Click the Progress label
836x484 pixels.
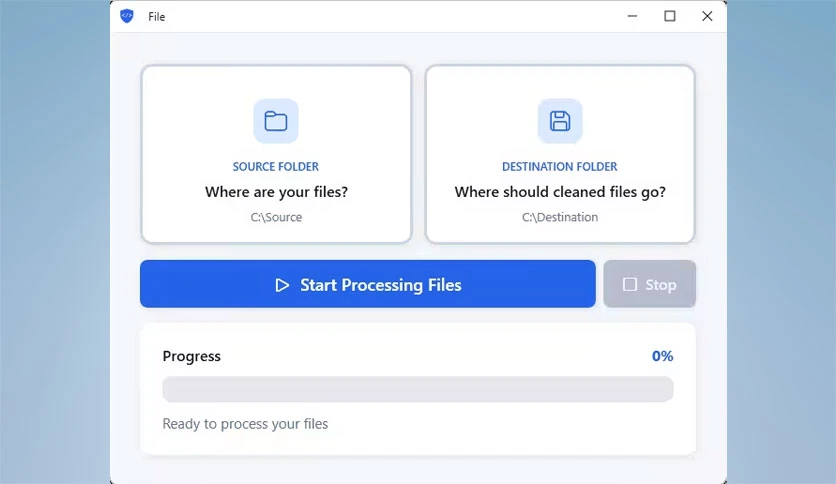pos(191,357)
